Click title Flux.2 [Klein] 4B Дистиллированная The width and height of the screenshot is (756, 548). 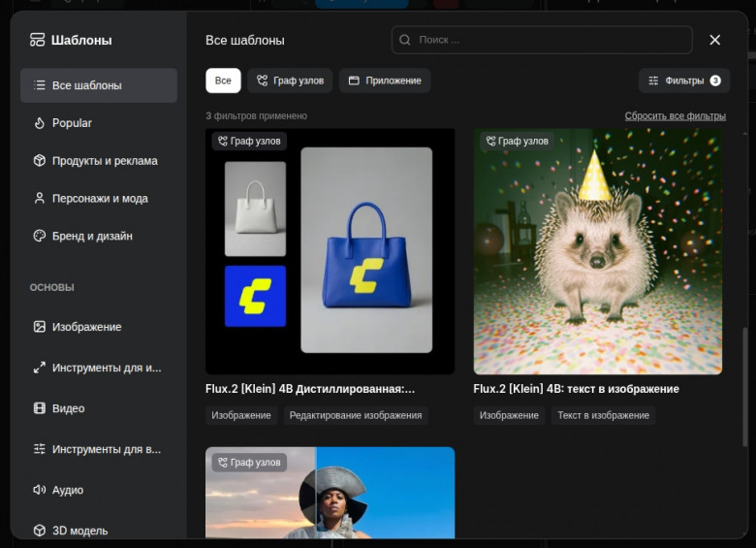[310, 389]
